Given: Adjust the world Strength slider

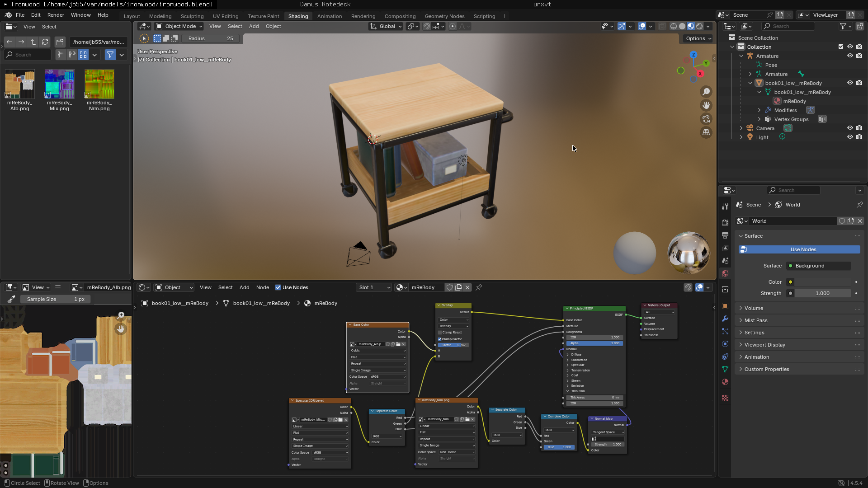Looking at the screenshot, I should (x=822, y=293).
